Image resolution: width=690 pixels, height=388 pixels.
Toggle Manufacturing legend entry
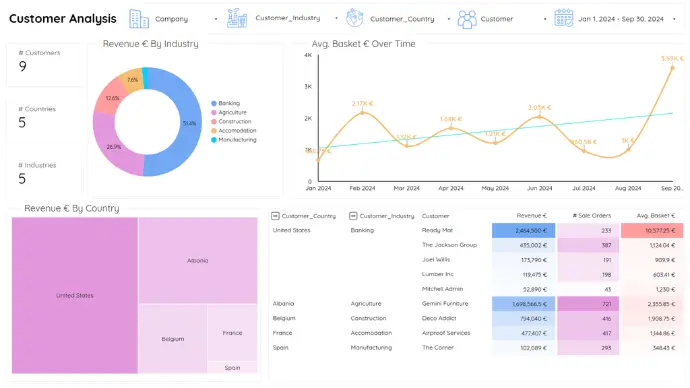pos(234,140)
